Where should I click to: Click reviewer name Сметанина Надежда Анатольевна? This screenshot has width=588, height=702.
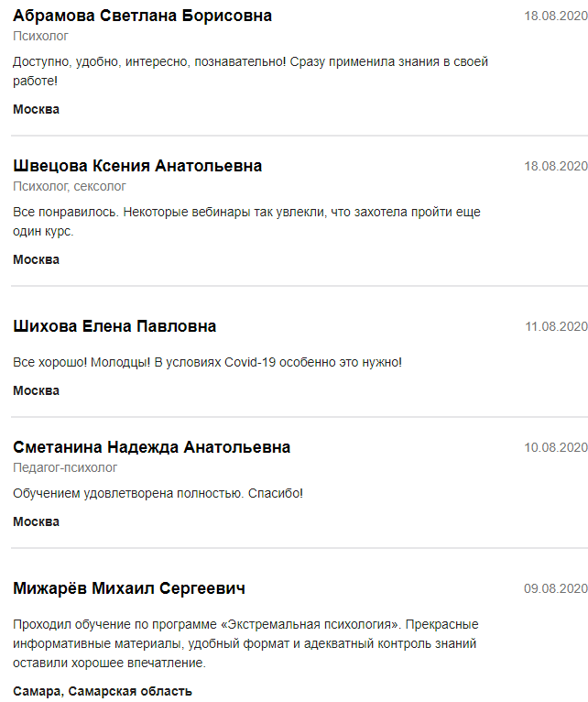[x=151, y=447]
